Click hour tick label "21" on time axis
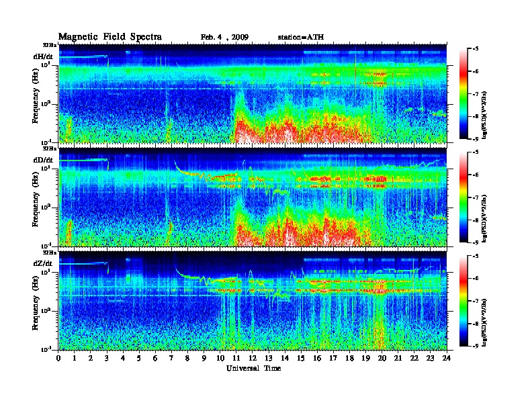This screenshot has height=411, width=532. (398, 359)
